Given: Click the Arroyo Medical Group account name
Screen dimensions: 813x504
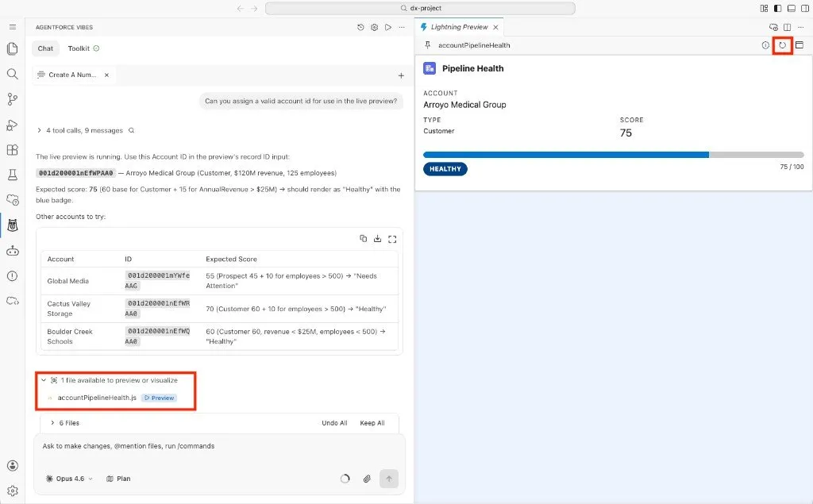Looking at the screenshot, I should (x=464, y=105).
